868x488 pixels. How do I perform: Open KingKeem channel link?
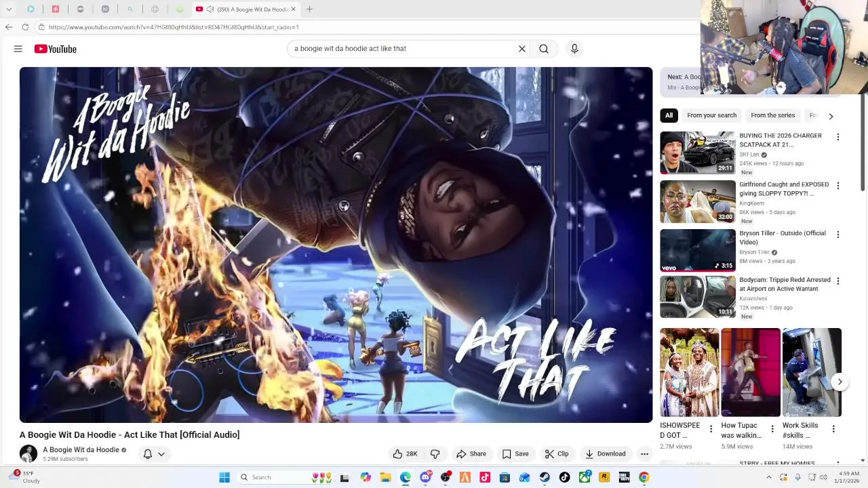coord(752,203)
